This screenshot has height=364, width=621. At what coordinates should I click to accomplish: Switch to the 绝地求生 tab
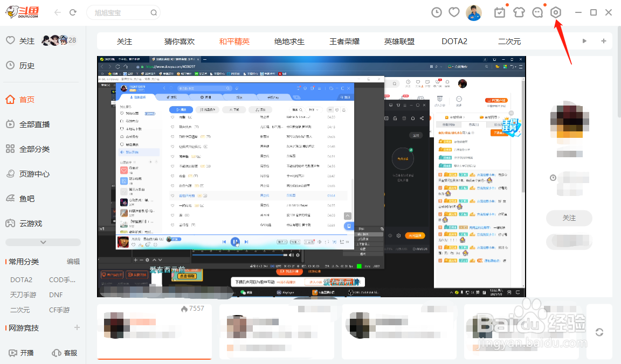289,41
